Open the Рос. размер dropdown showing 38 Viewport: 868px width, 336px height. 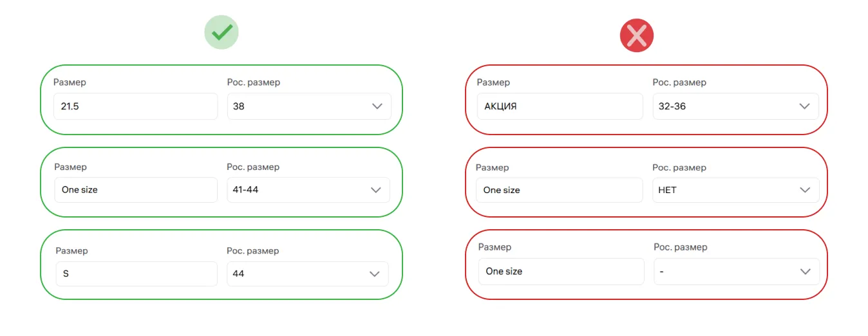299,106
